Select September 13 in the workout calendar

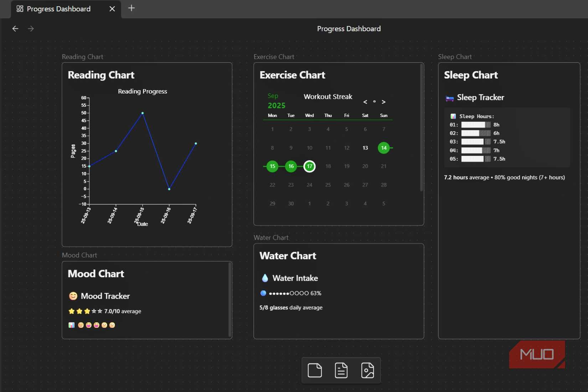tap(365, 148)
